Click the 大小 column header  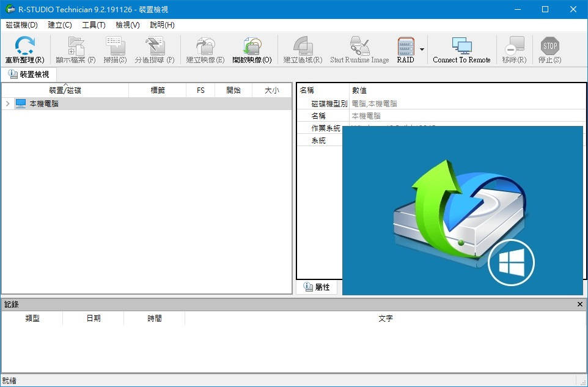pyautogui.click(x=271, y=90)
